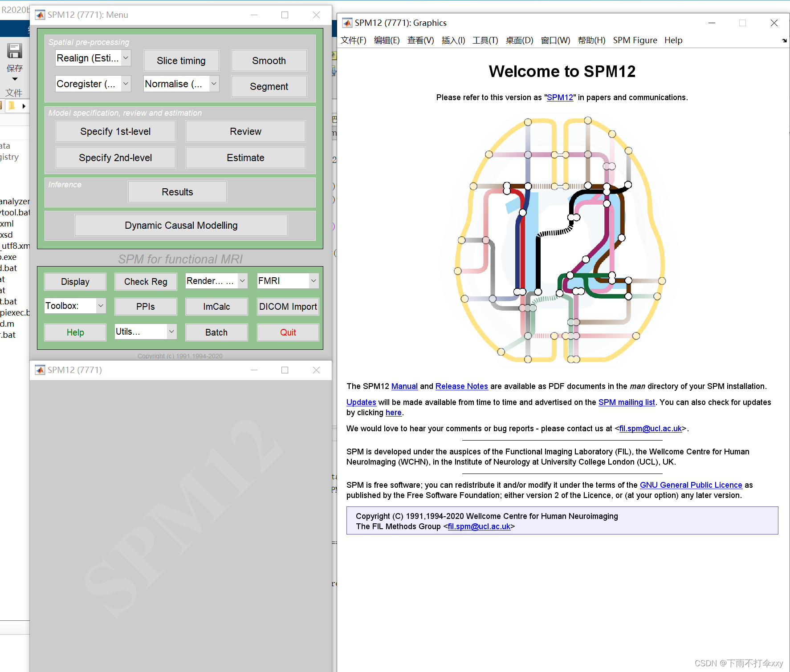Open the 查看(V) menu
790x672 pixels.
420,40
